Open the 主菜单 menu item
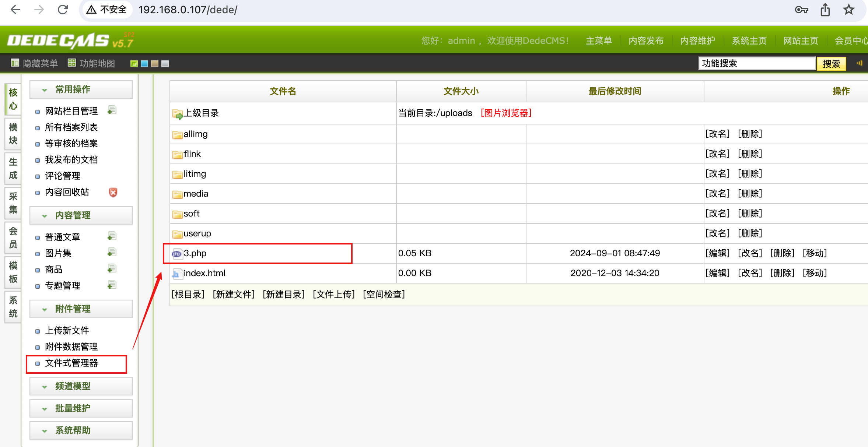Screen dimensions: 868x447 (598, 41)
